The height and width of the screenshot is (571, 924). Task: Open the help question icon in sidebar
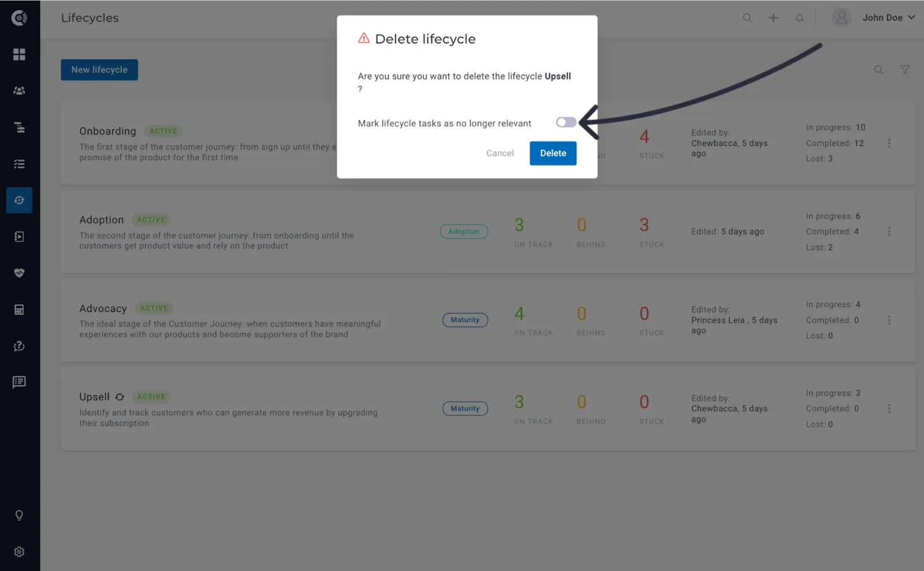[x=19, y=346]
